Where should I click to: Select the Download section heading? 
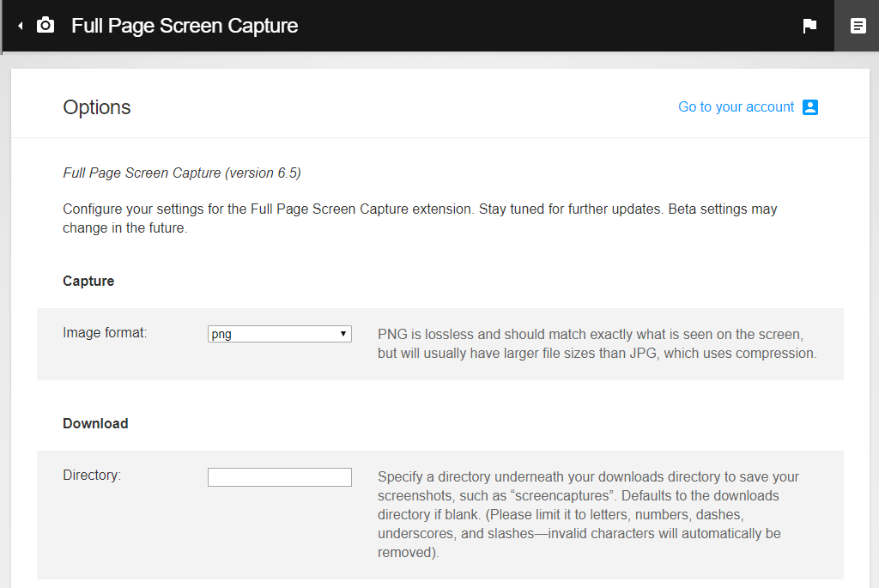pos(95,423)
